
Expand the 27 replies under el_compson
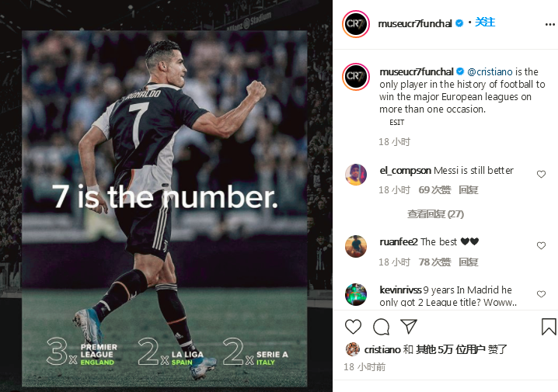pos(435,214)
